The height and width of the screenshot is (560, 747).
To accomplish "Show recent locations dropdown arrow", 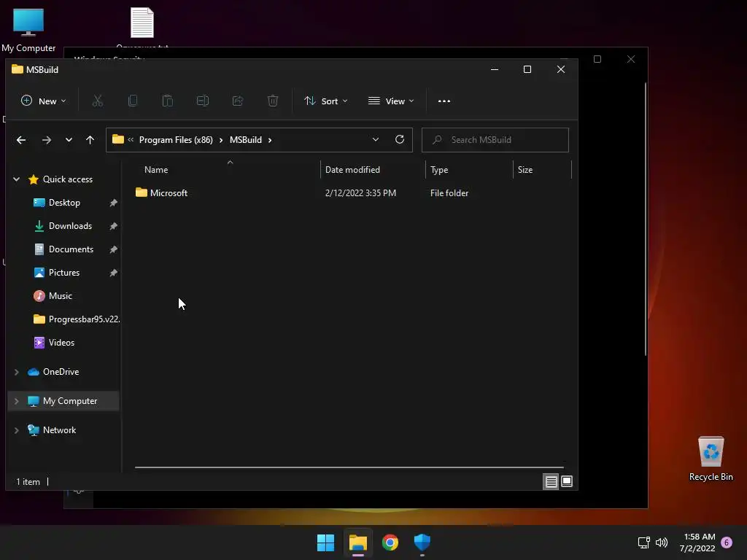I will (x=69, y=139).
